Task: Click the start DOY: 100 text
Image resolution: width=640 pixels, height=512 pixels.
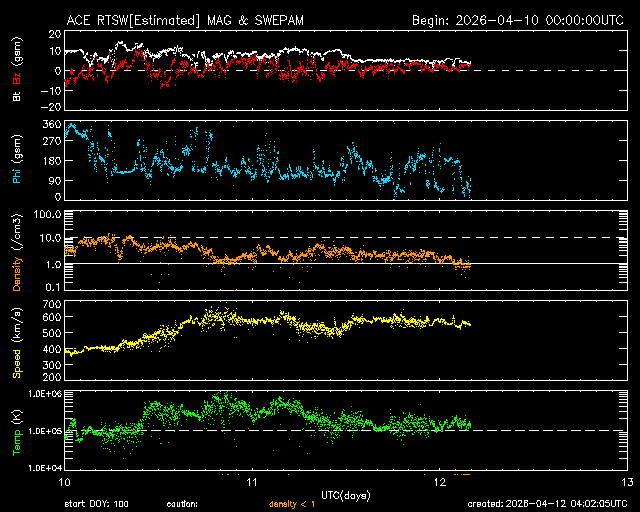Action: click(96, 504)
